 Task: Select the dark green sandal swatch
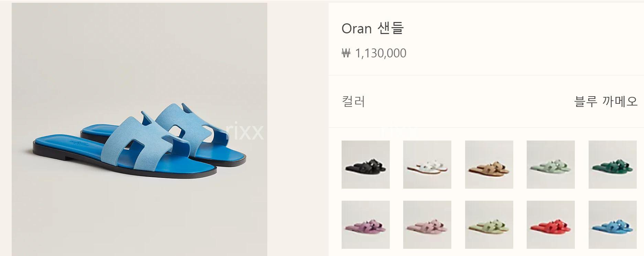tap(612, 165)
